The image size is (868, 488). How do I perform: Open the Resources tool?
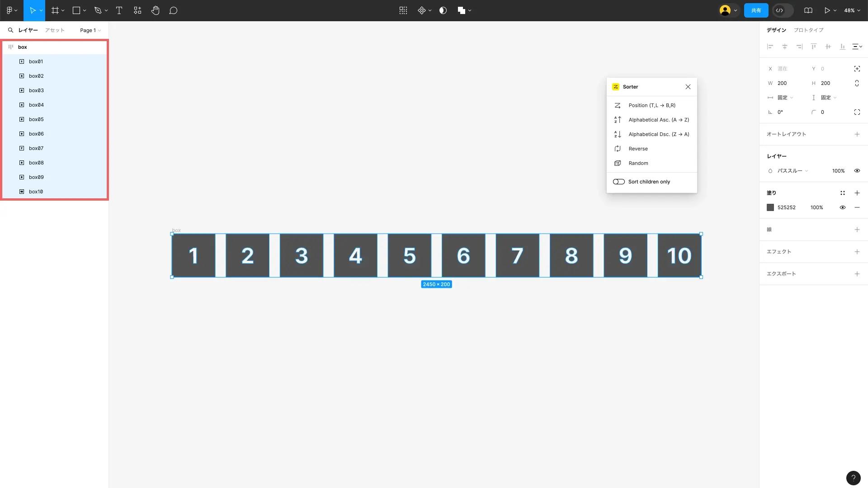coord(137,10)
